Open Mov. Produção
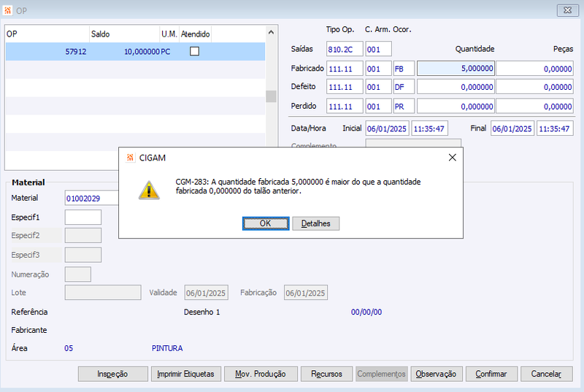The image size is (584, 392). click(261, 374)
